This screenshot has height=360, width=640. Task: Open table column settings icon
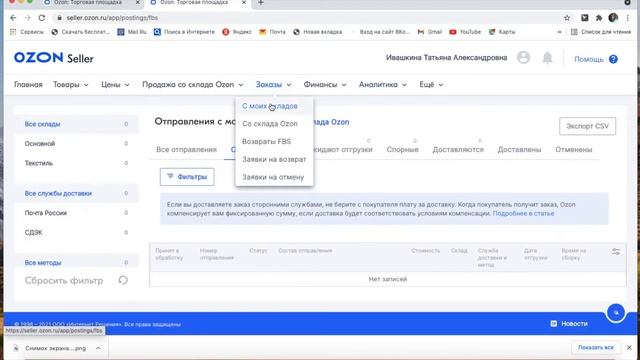(x=616, y=252)
